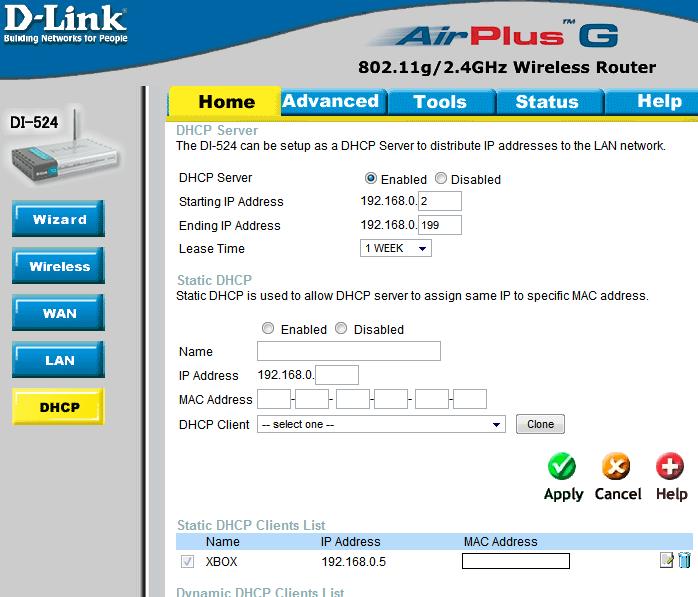The image size is (698, 597).
Task: Open the Wireless settings sidebar button
Action: [60, 267]
